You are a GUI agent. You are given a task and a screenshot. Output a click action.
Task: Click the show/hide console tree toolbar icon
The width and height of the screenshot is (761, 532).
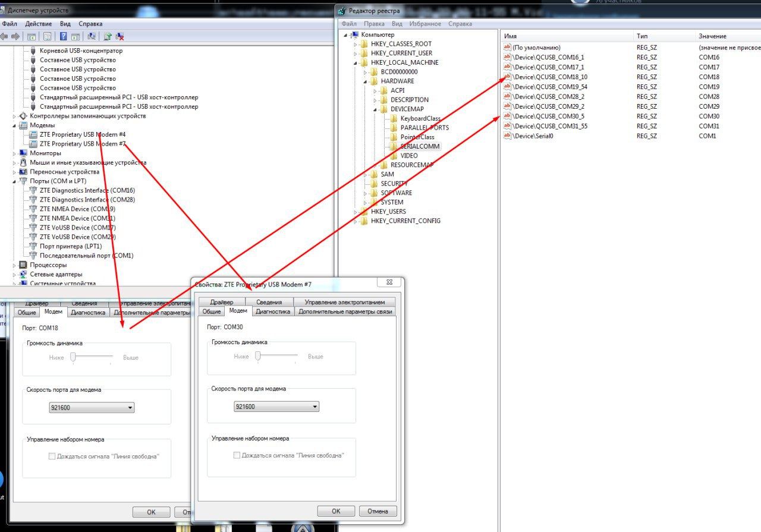pyautogui.click(x=32, y=36)
